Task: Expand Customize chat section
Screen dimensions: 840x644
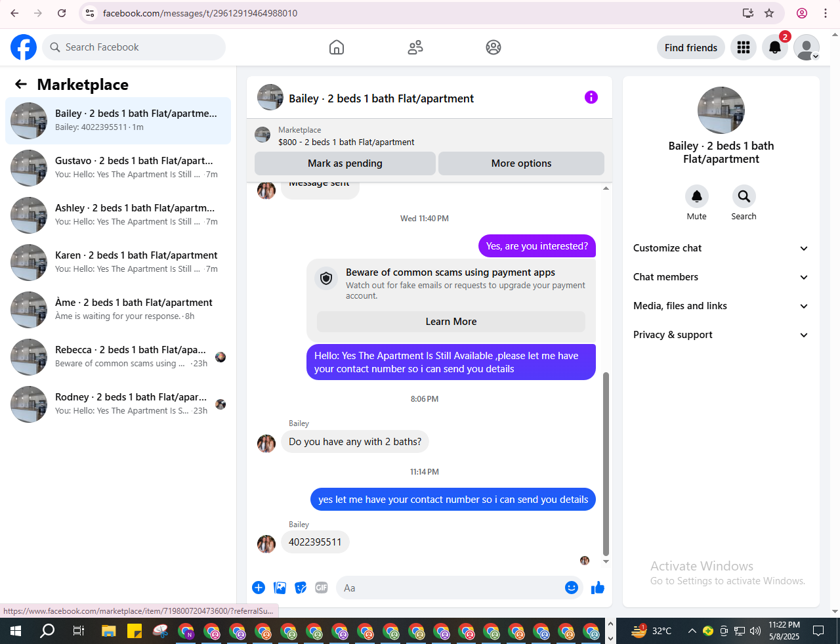Action: tap(721, 248)
